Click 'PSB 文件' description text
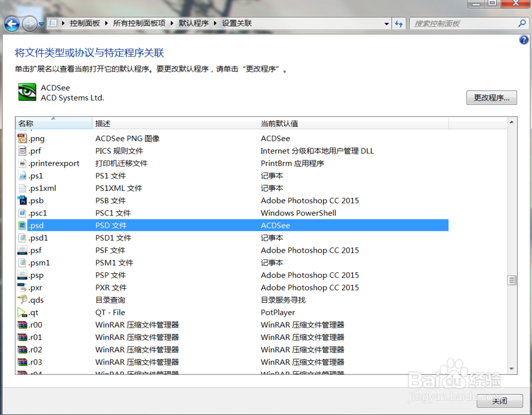 [110, 201]
